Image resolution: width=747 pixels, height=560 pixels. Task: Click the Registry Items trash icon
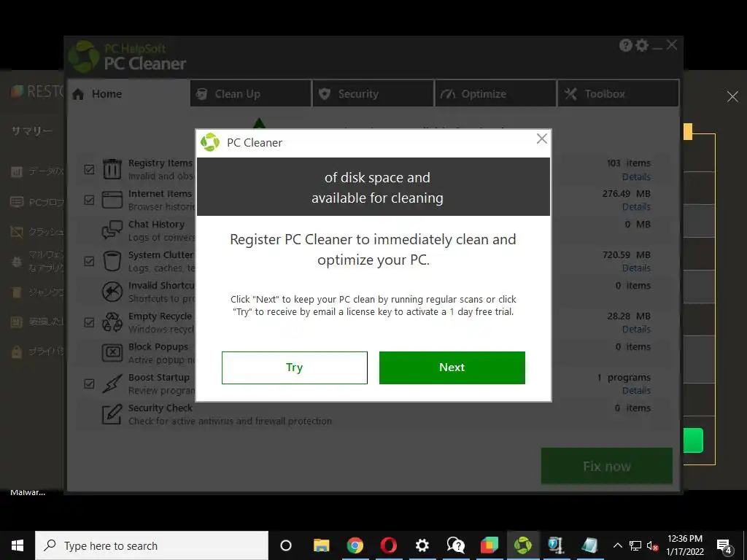112,169
